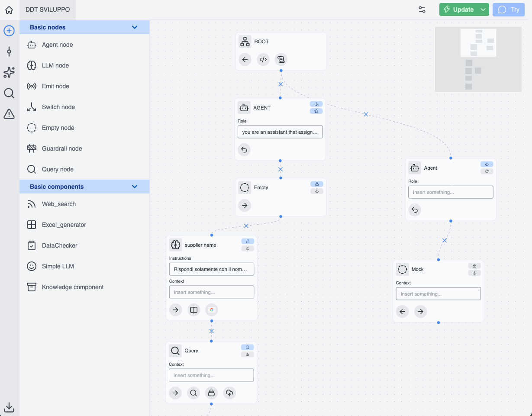Click the code icon on the ROOT node
Image resolution: width=532 pixels, height=416 pixels.
pos(263,59)
